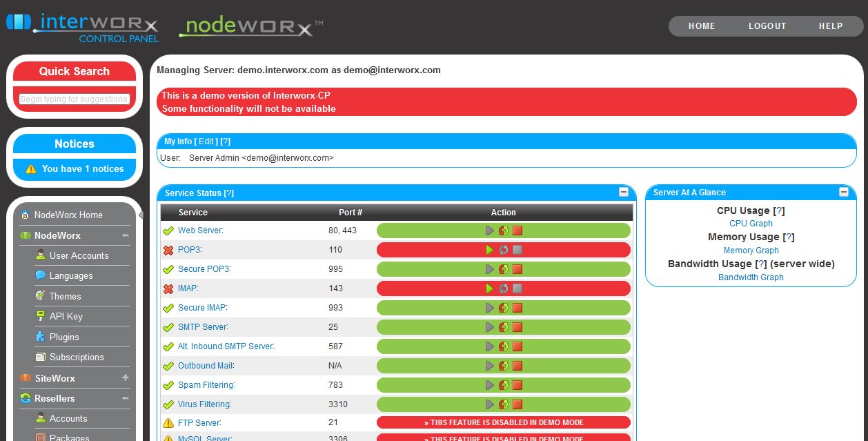Stop the Secure IMAP service
Screen dimensions: 868x441
[x=517, y=308]
